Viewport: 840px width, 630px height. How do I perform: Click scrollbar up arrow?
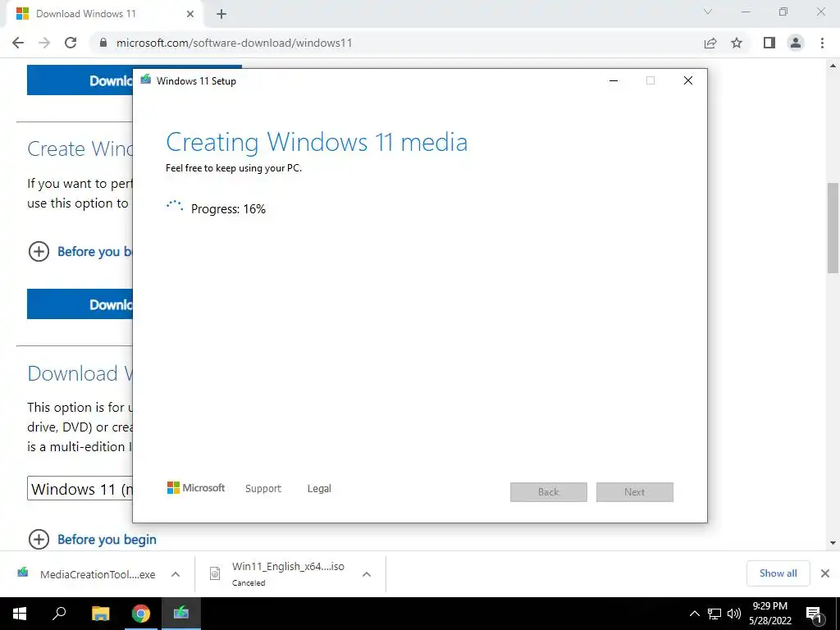[x=833, y=66]
